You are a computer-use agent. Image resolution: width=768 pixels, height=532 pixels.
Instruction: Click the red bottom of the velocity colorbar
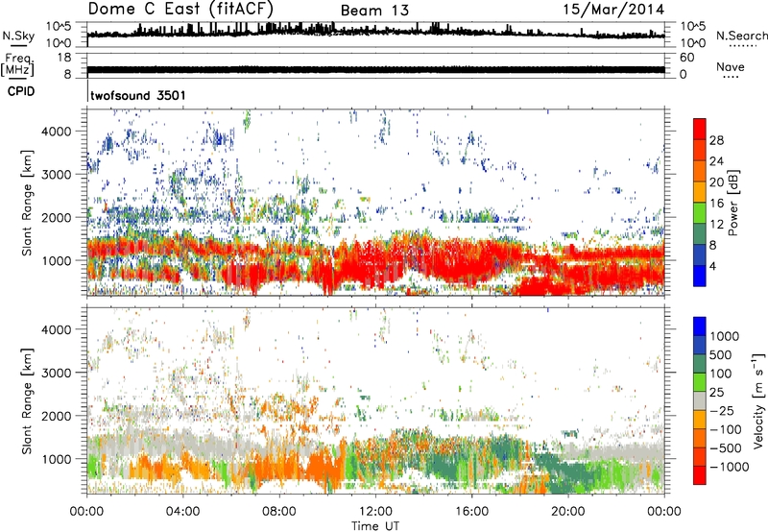[700, 475]
